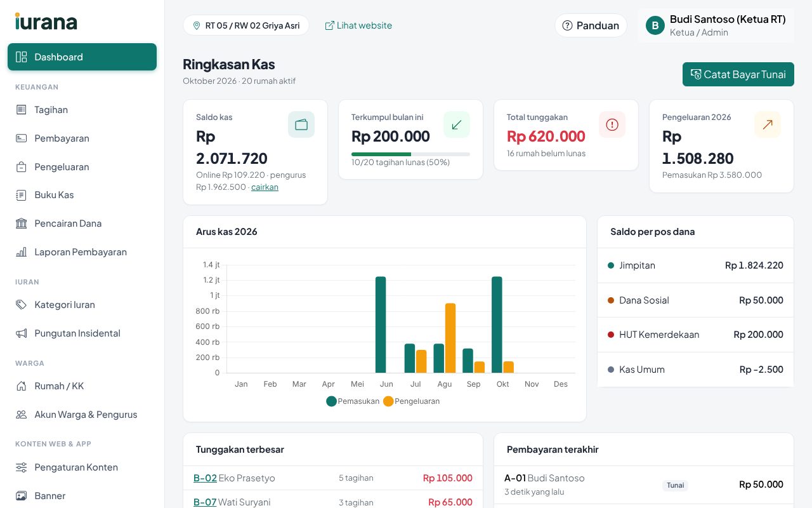812x508 pixels.
Task: Click the RT 05 / RW 02 Griya Asri chip
Action: (246, 25)
